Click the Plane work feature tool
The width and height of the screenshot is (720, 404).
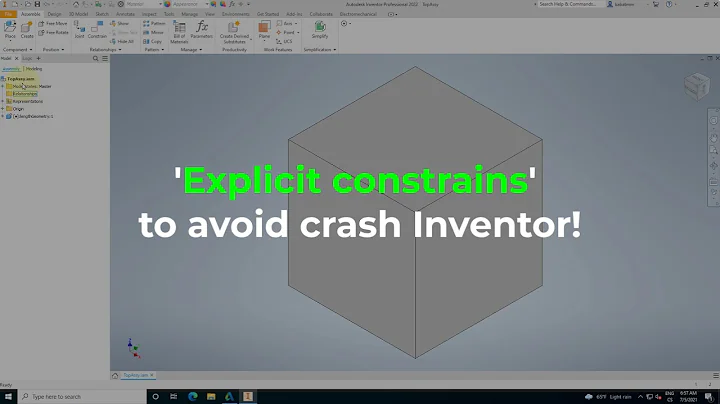pos(264,30)
